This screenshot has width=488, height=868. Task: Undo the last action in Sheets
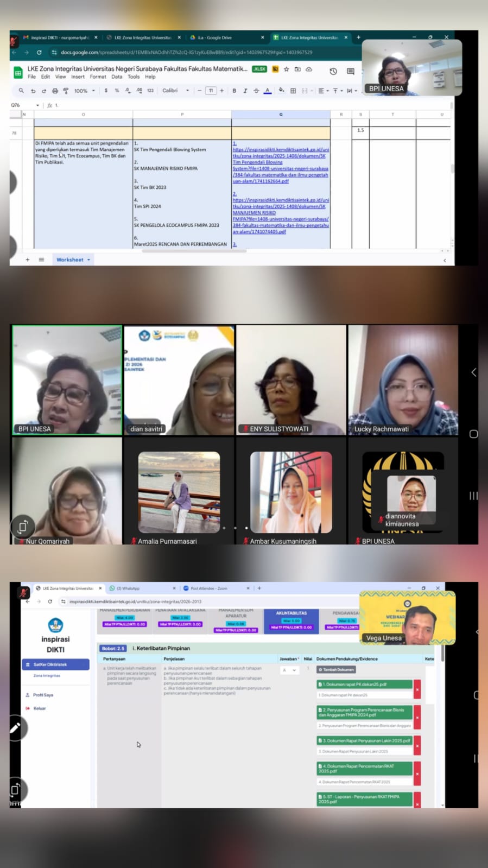point(33,91)
